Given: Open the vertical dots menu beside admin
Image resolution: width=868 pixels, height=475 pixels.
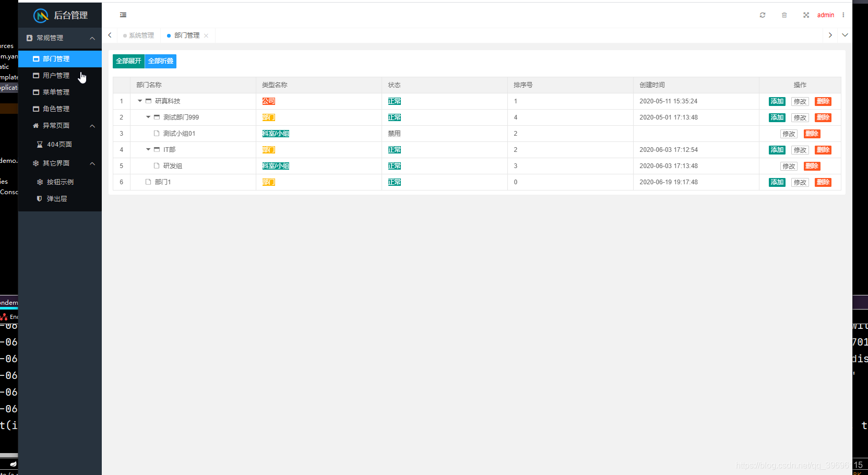Looking at the screenshot, I should tap(843, 15).
